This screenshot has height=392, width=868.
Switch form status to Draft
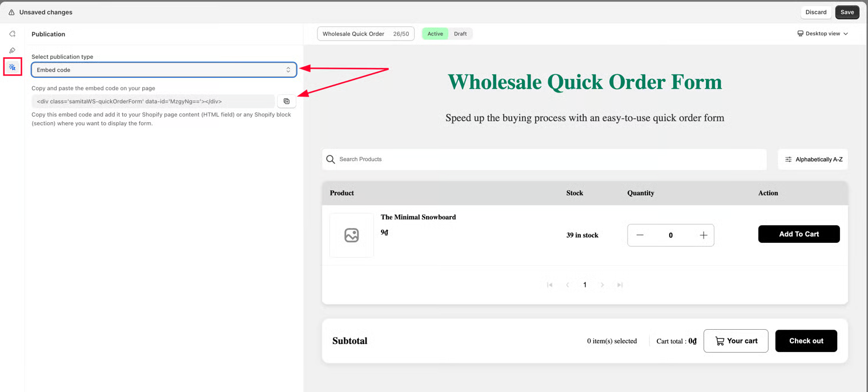click(x=460, y=34)
